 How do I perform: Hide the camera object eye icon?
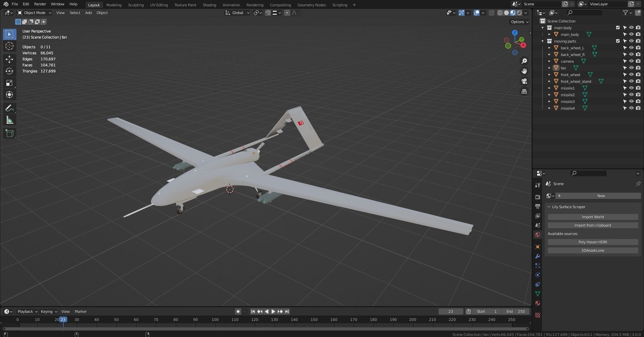coord(631,61)
